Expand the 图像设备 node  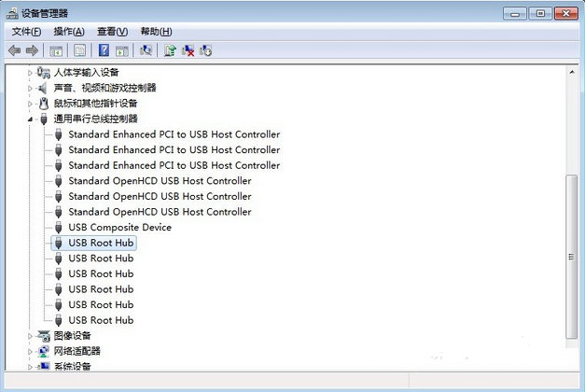point(30,336)
